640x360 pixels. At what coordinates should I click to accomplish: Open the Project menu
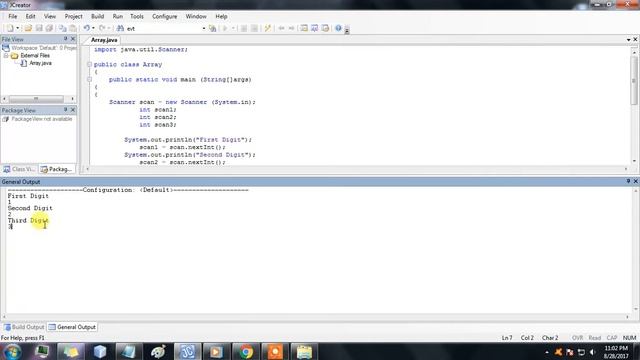click(73, 16)
